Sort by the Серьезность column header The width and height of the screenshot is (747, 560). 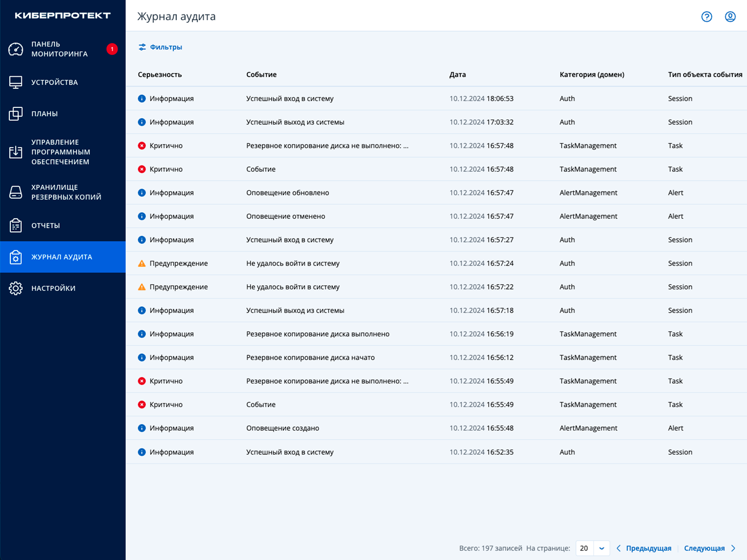tap(160, 75)
